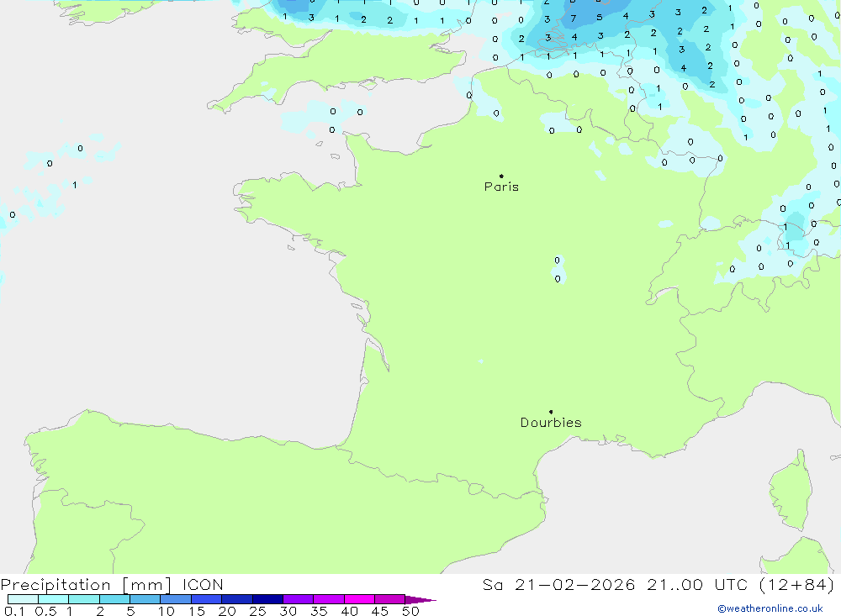Click the purple above-50 arrow tip of legend
Viewport: 841px width, 616px height.
coord(421,599)
